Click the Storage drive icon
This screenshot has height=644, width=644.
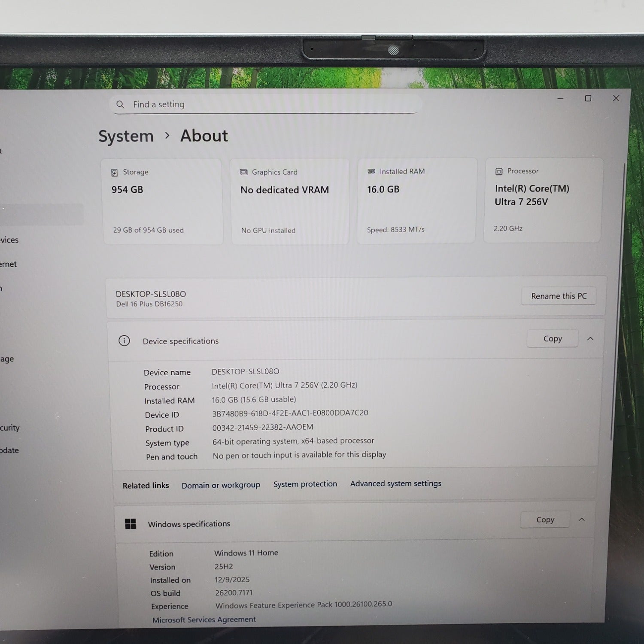[115, 173]
